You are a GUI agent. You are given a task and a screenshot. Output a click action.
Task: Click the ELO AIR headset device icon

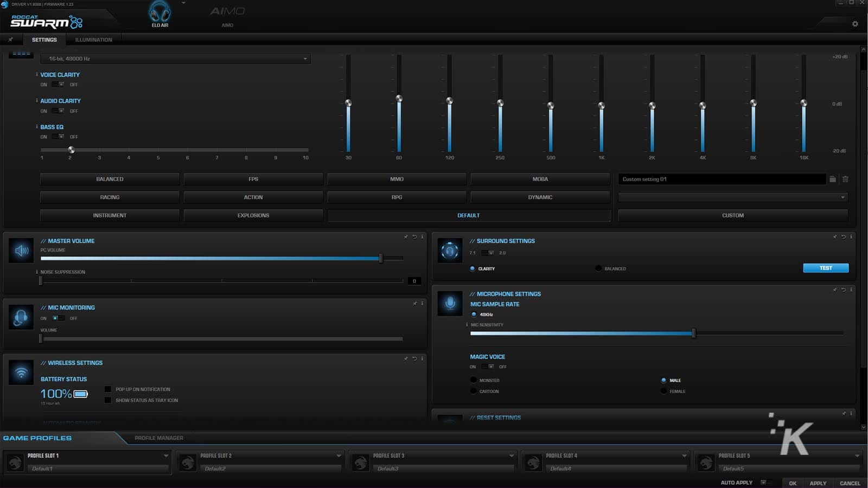[x=159, y=12]
